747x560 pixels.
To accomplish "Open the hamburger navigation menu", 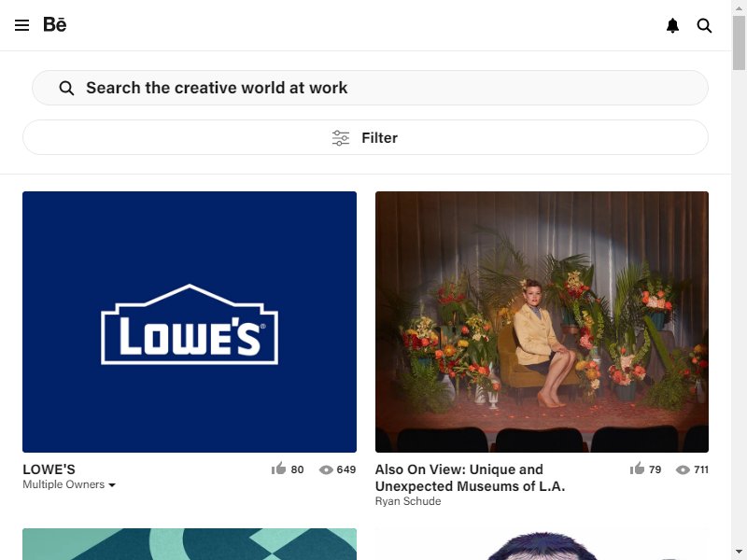I will pos(21,25).
